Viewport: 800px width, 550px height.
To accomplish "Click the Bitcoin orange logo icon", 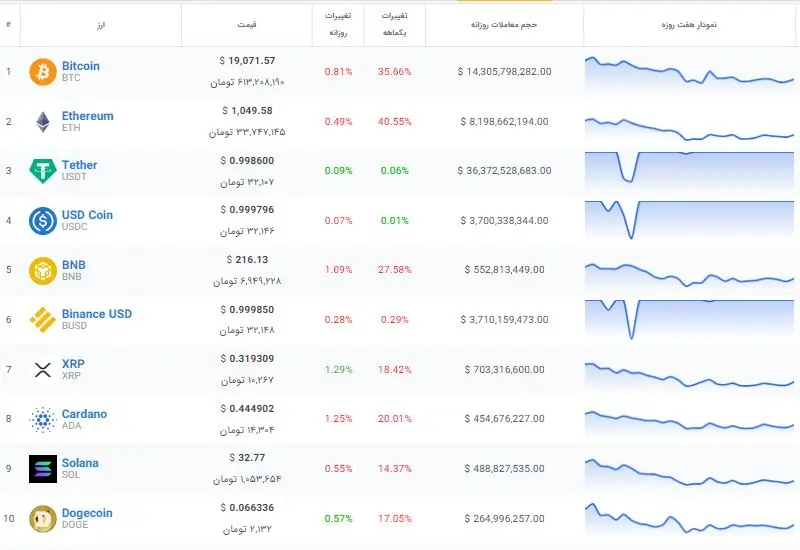I will coord(43,72).
